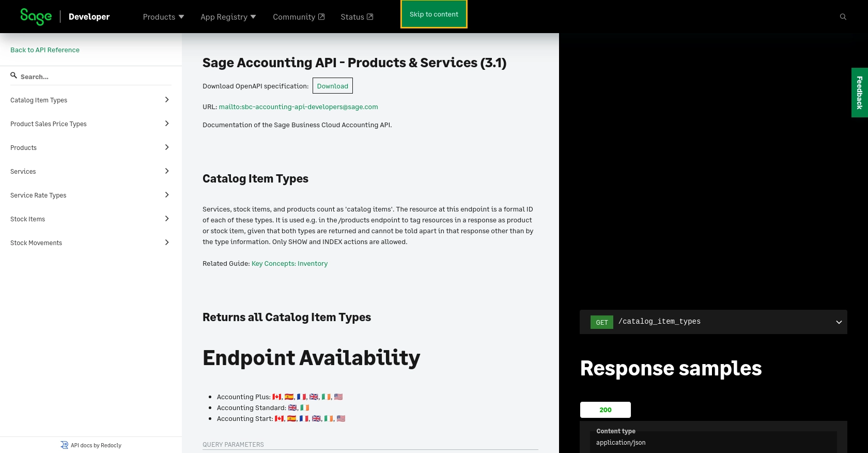Click the Status external-link icon
Viewport: 868px width, 453px height.
[x=370, y=17]
